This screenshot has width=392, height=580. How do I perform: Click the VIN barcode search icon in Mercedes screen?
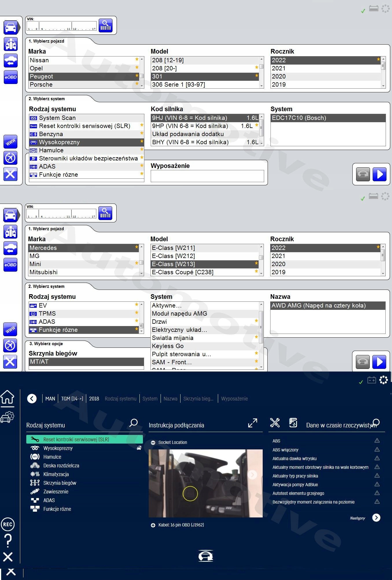105,213
